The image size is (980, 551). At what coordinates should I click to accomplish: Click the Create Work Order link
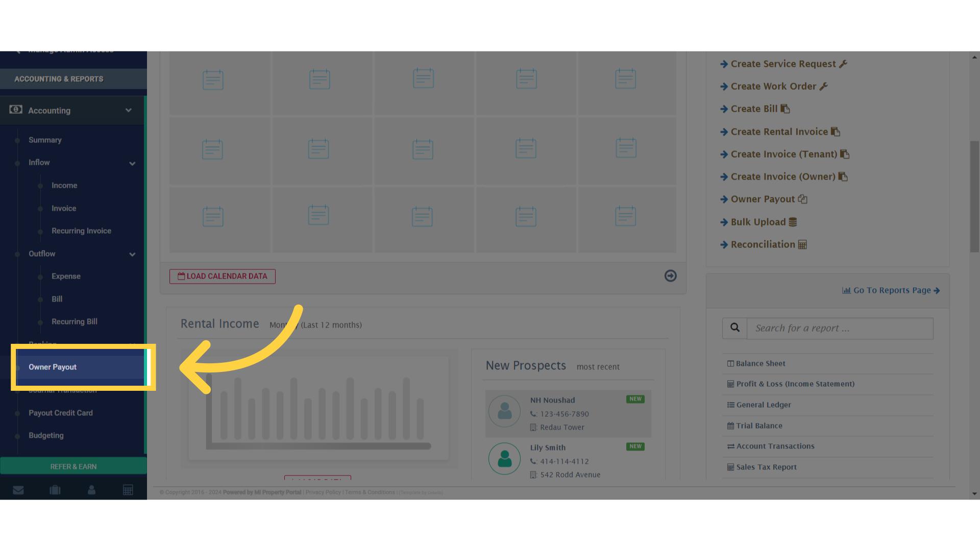pos(773,87)
